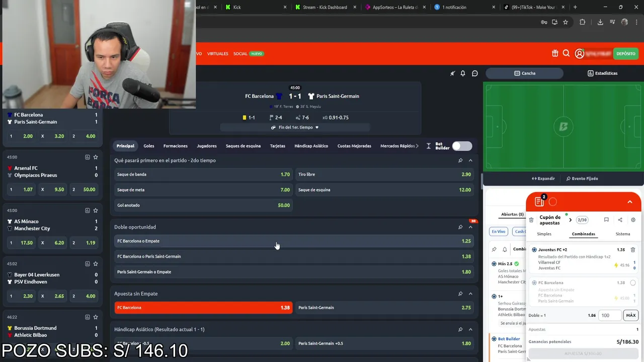Switch to the Formaciones tab
This screenshot has width=644, height=362.
(x=176, y=146)
